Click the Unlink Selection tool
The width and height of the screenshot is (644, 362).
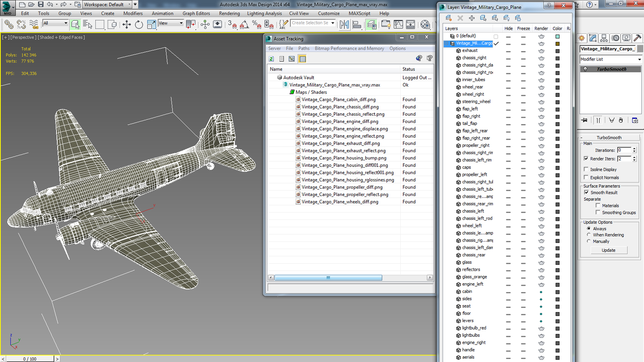click(x=21, y=24)
